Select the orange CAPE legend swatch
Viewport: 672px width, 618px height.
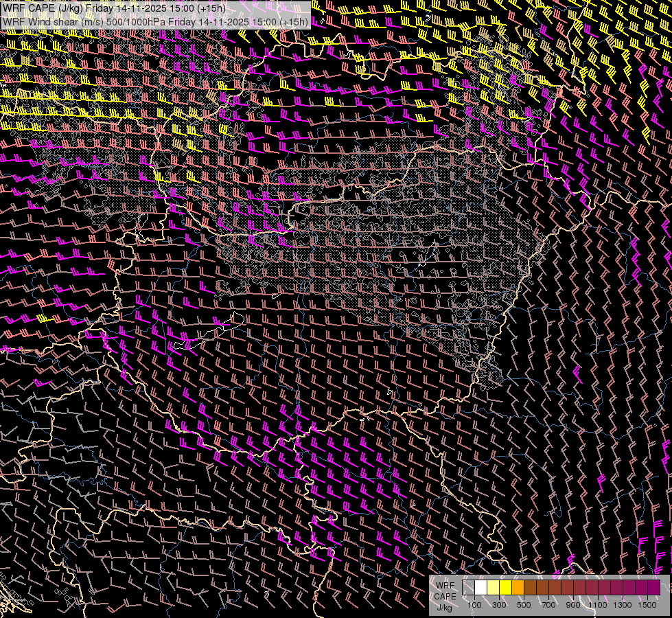coord(518,588)
